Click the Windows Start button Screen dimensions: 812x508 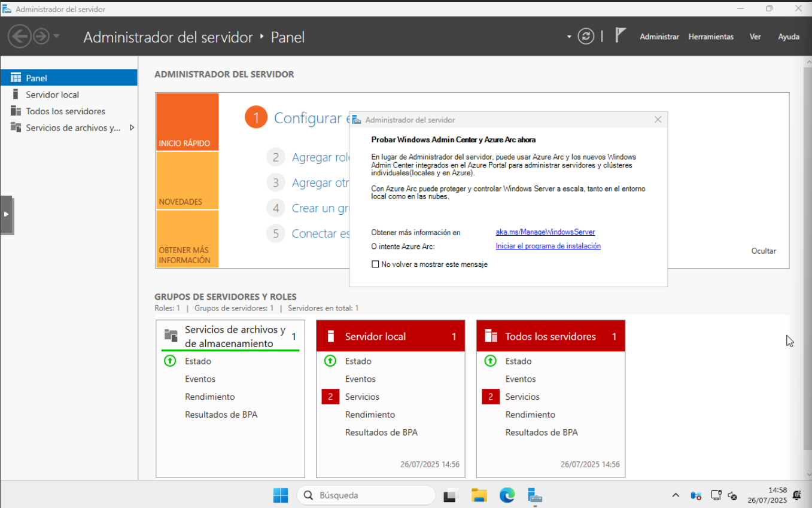point(281,495)
